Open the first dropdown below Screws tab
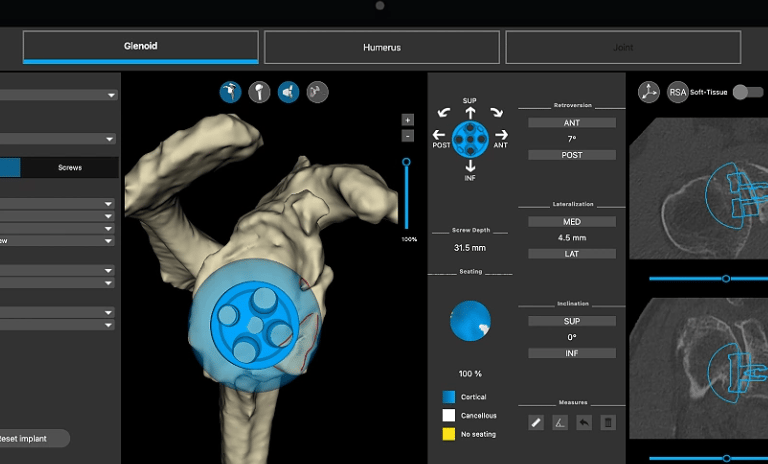 (57, 204)
